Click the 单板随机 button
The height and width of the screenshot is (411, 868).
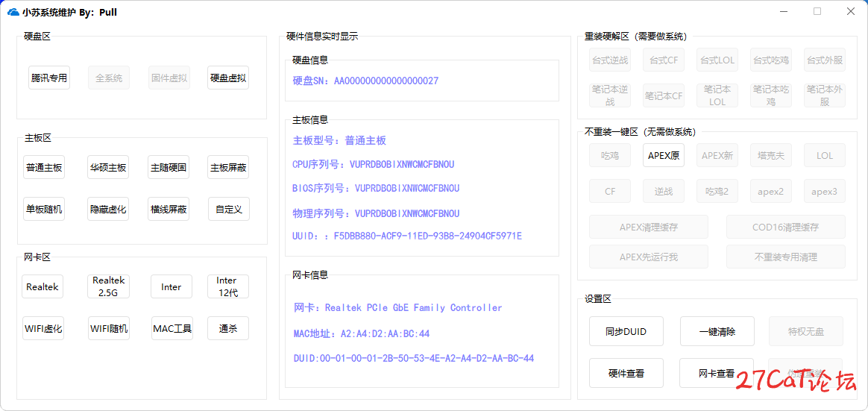point(44,210)
